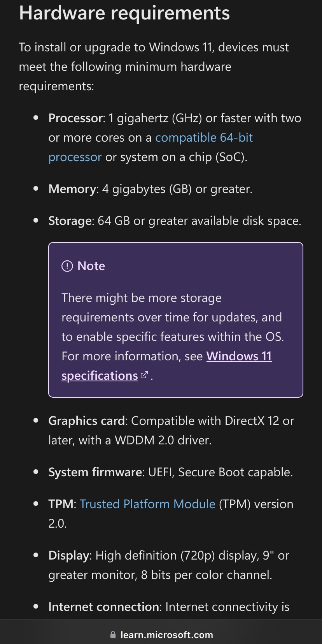Click the Note title in the callout
Image resolution: width=322 pixels, height=644 pixels.
tap(91, 266)
